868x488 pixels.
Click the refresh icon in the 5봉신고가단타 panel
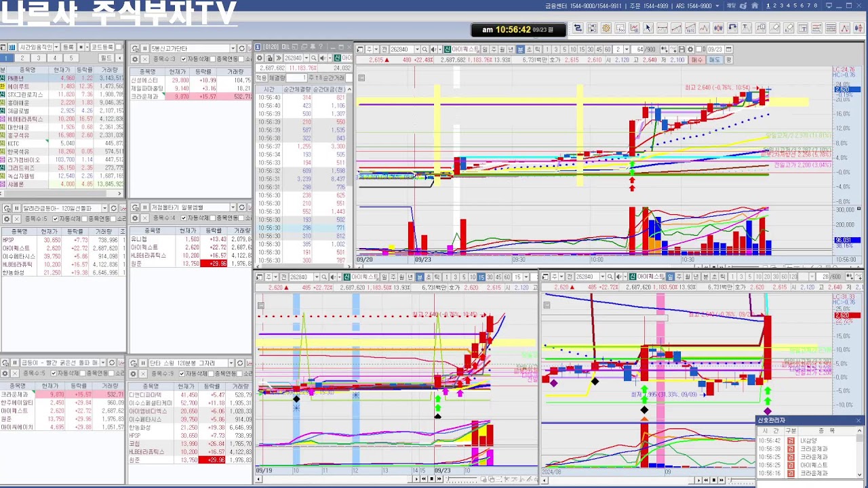pyautogui.click(x=241, y=49)
